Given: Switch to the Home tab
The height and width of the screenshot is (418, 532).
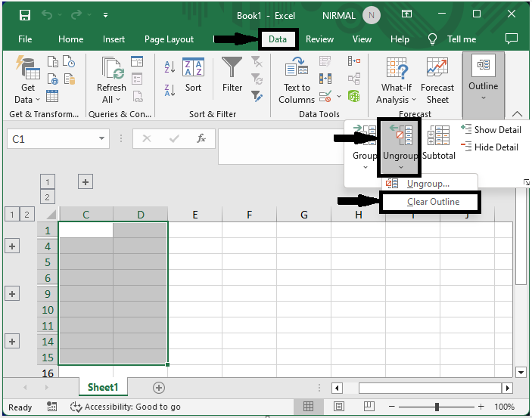Looking at the screenshot, I should tap(70, 39).
